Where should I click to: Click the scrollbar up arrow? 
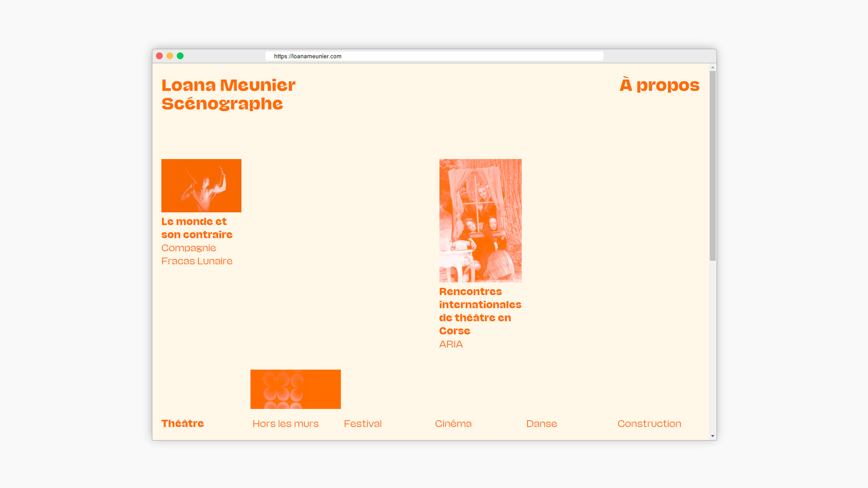[x=712, y=67]
